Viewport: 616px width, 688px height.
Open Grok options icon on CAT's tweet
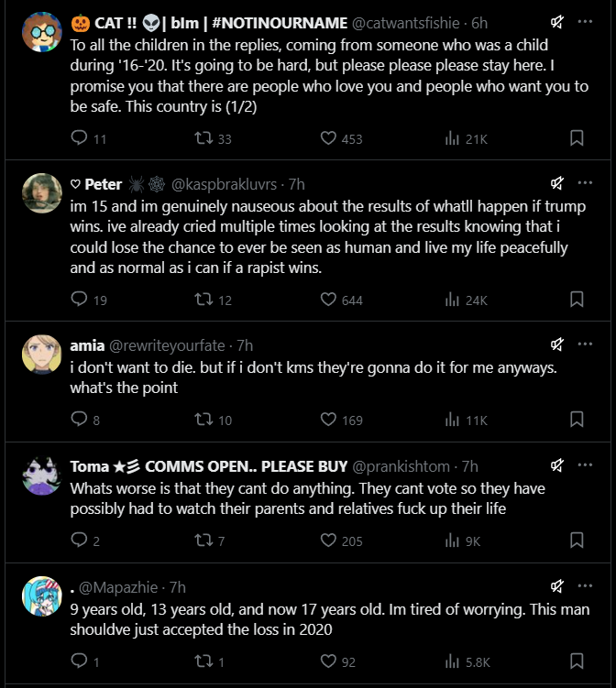coord(556,22)
